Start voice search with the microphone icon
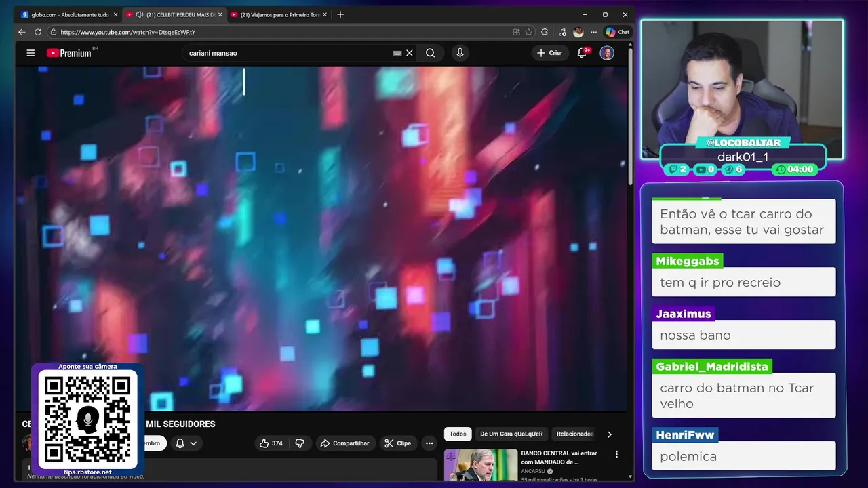The height and width of the screenshot is (488, 868). (x=460, y=53)
